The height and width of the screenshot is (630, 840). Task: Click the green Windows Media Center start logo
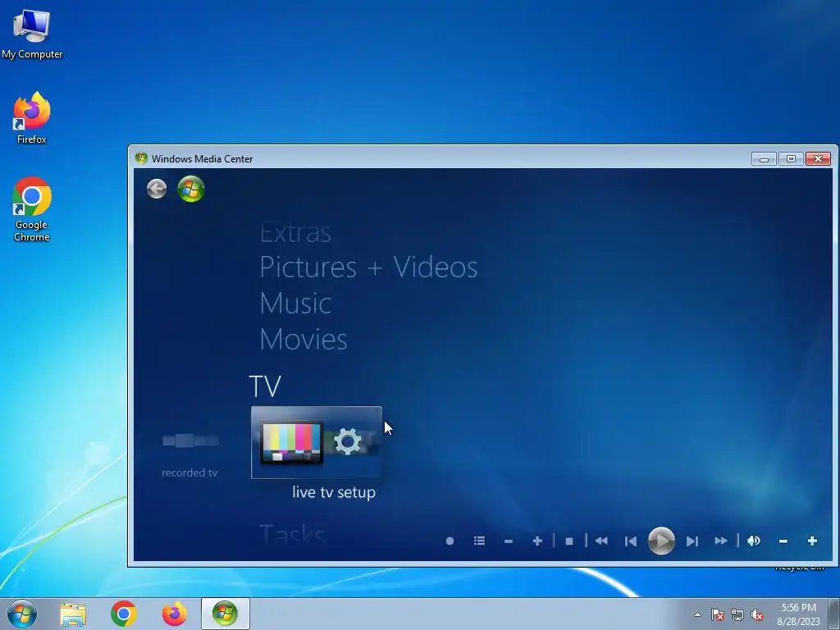[x=191, y=189]
